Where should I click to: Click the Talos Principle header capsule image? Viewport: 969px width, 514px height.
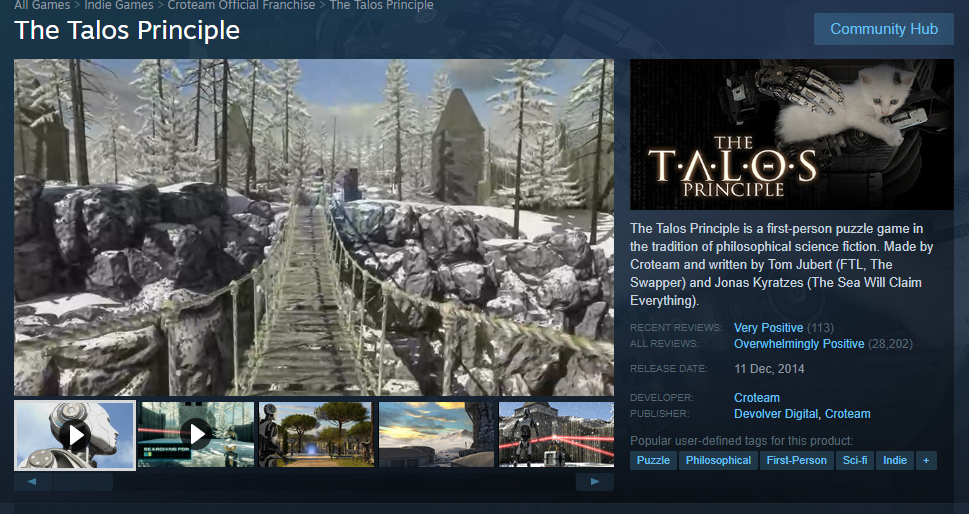coord(792,135)
